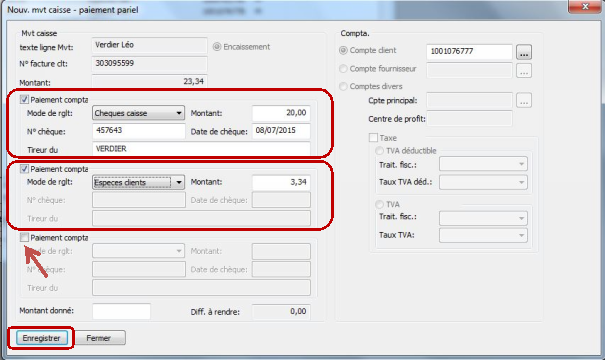Viewport: 605px width, 361px height.
Task: Click third payment Montant field
Action: [x=281, y=251]
